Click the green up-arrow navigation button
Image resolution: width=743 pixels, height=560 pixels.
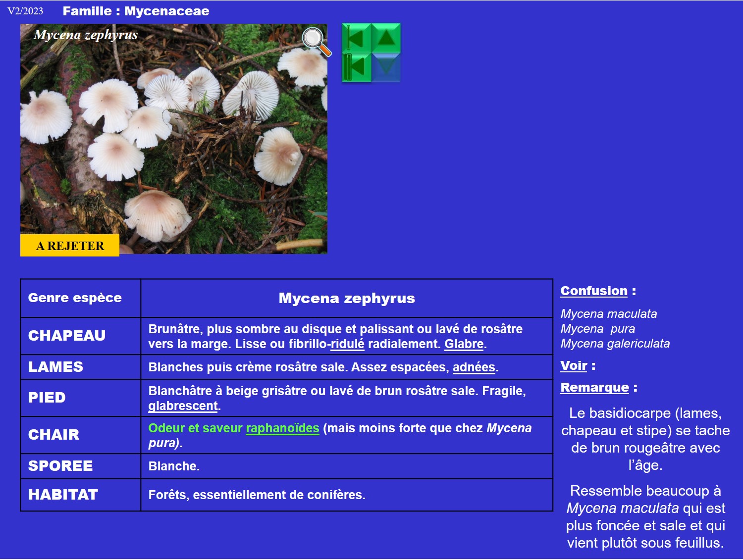tap(386, 38)
